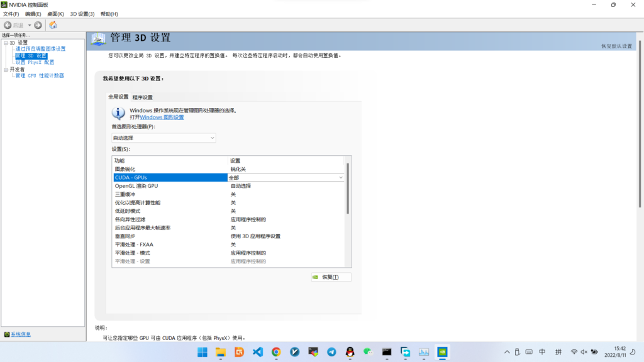Viewport: 644px width, 362px height.
Task: Open the 3D 设置(3) menu
Action: (82, 14)
